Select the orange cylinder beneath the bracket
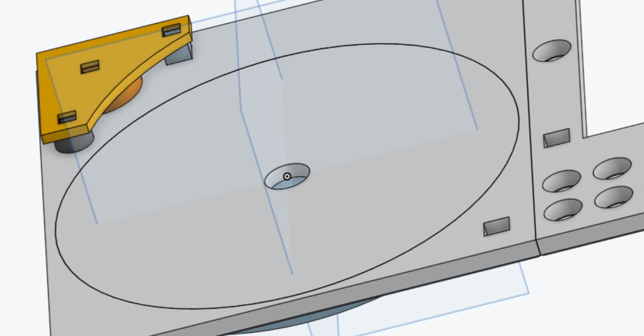Screen dimensions: 644x336 click(x=126, y=95)
